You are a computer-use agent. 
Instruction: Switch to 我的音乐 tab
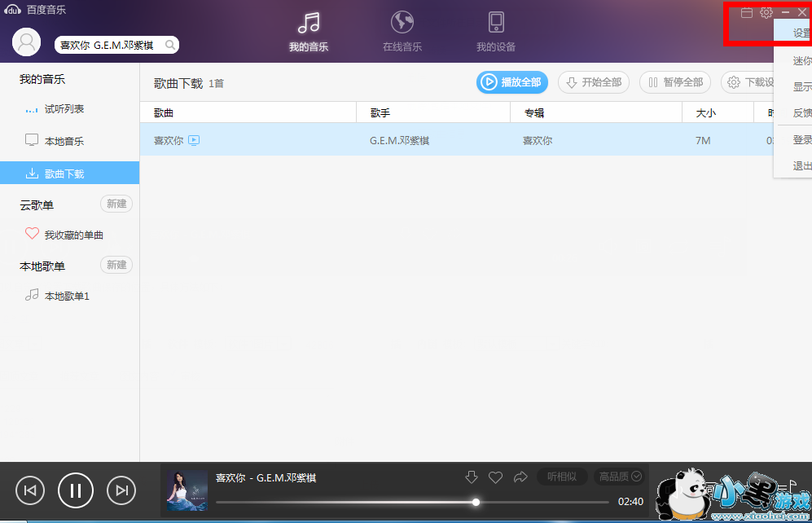coord(309,32)
